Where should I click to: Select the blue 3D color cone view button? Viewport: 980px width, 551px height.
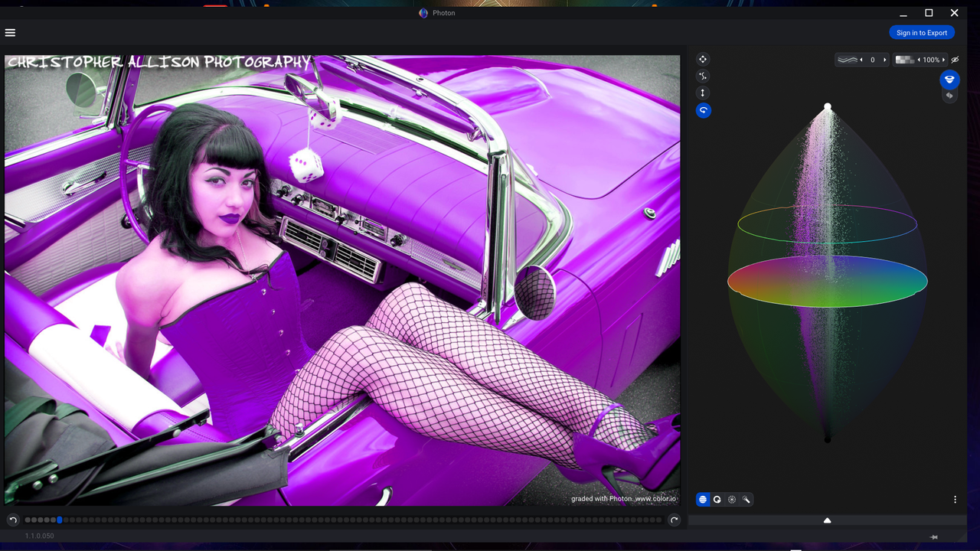(949, 80)
